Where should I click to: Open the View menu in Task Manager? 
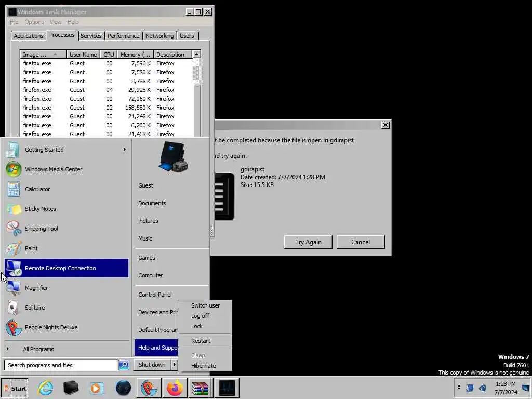pos(56,22)
